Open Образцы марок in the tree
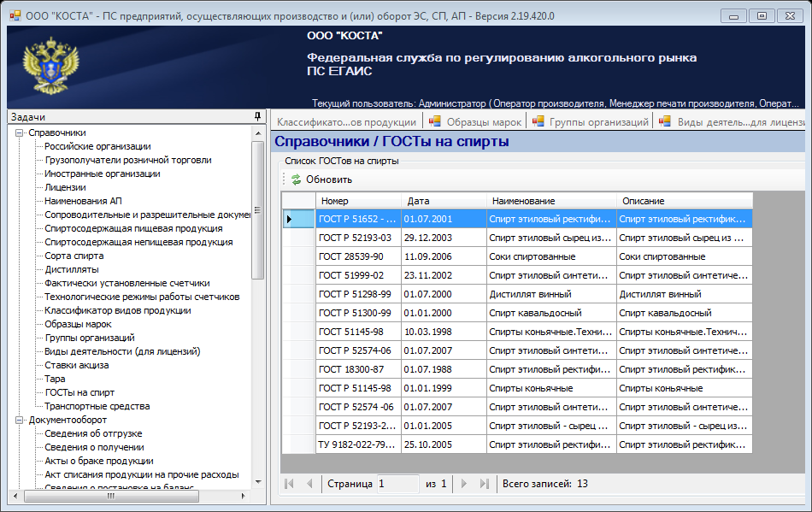Screen dimensions: 812x512 (78, 324)
